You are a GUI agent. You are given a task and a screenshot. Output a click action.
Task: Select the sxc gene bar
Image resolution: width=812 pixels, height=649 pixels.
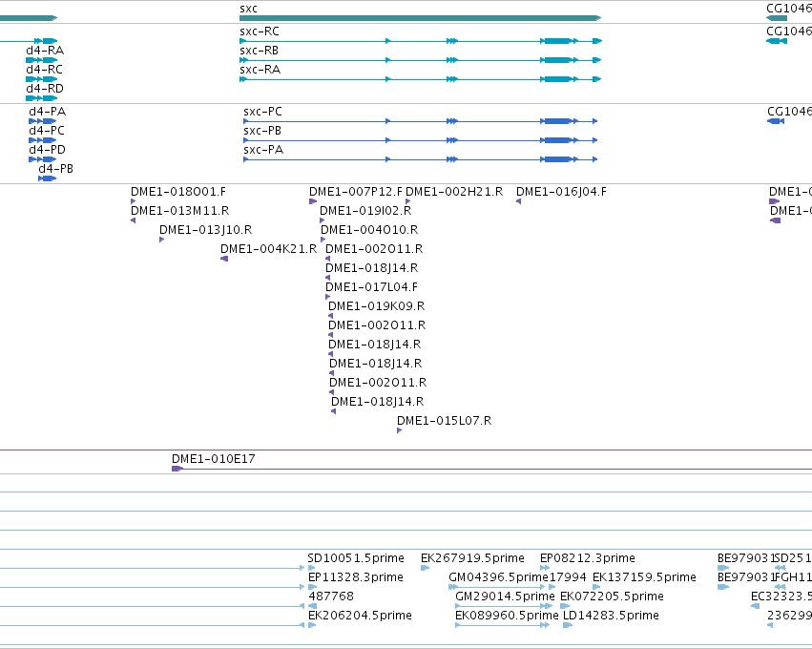(420, 18)
